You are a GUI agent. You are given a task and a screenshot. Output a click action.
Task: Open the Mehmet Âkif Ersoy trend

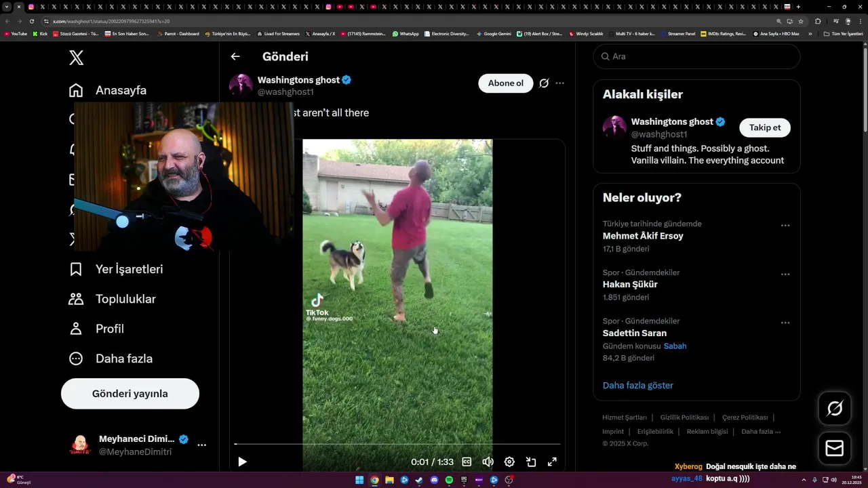click(643, 236)
